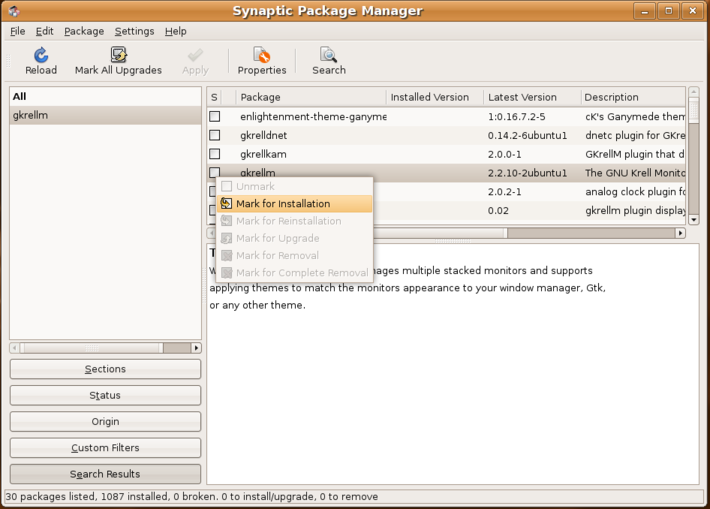Click version 2.2.10-2ubuntu1 in gkrellm row

point(527,173)
